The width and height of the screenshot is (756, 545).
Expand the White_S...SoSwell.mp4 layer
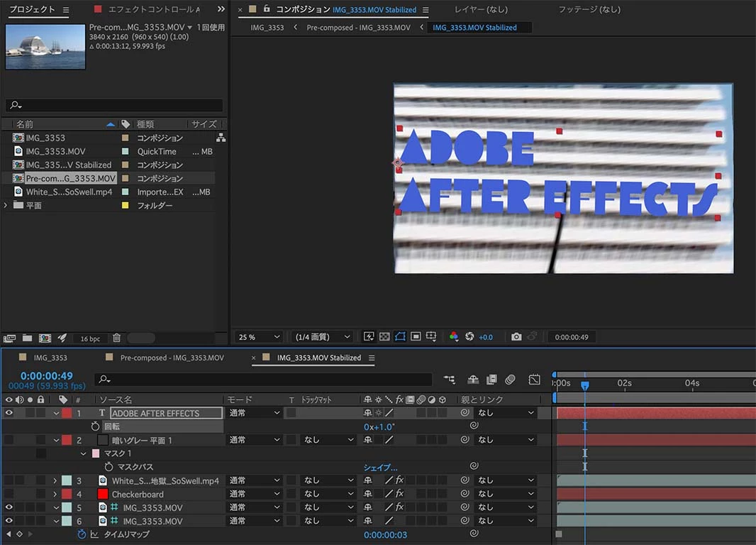[x=55, y=481]
